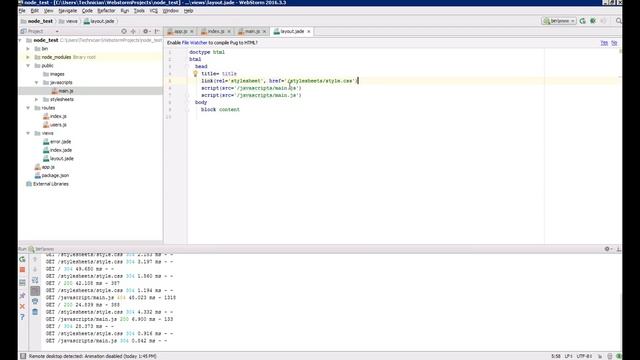
Task: Open Search Everywhere magnifier icon
Action: click(619, 21)
